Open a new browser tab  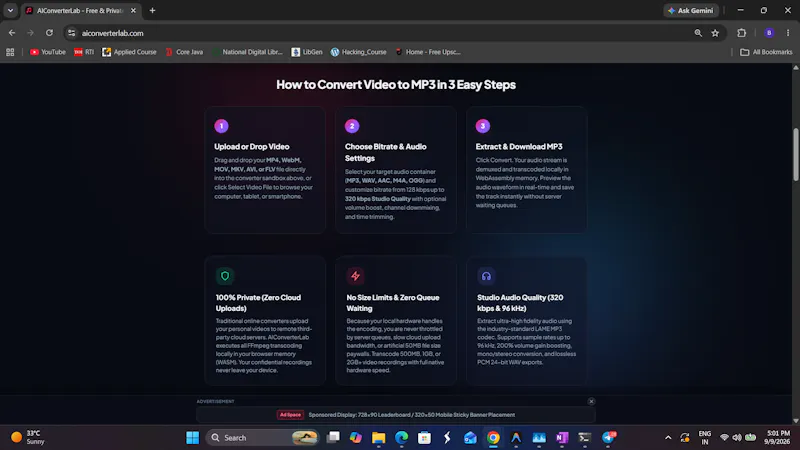(x=152, y=10)
